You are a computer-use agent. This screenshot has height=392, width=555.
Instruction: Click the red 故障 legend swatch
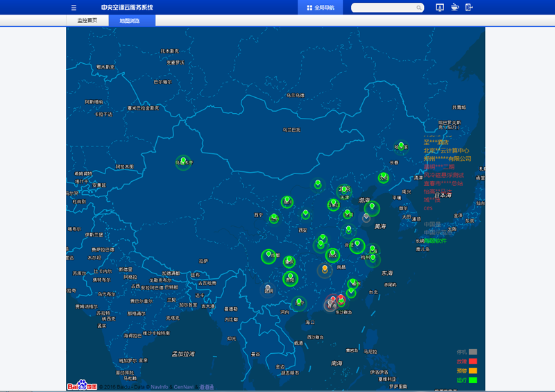473,361
